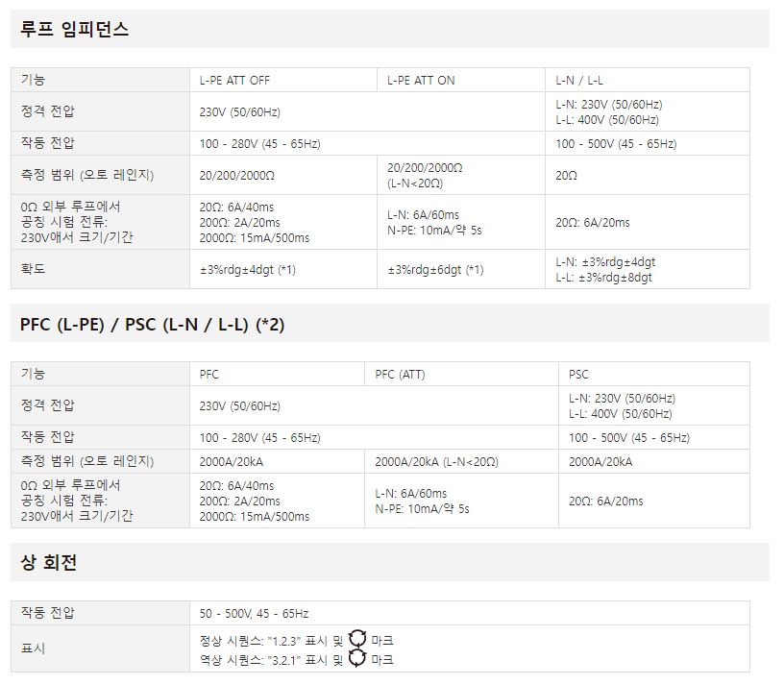Click the 2000Ω: 15mA/500ms text in loop table

(x=255, y=238)
